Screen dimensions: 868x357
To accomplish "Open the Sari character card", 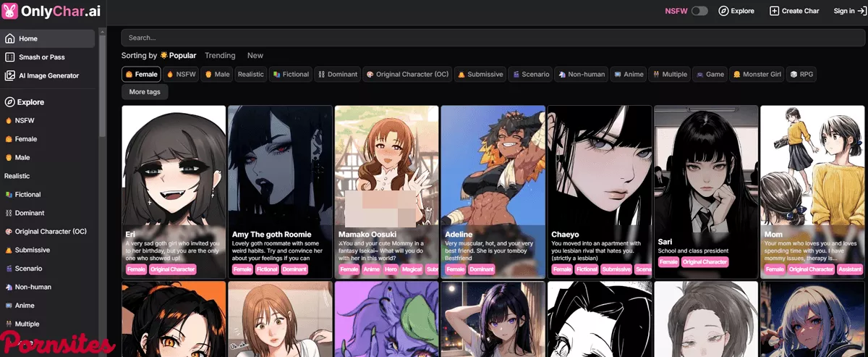I will (706, 192).
